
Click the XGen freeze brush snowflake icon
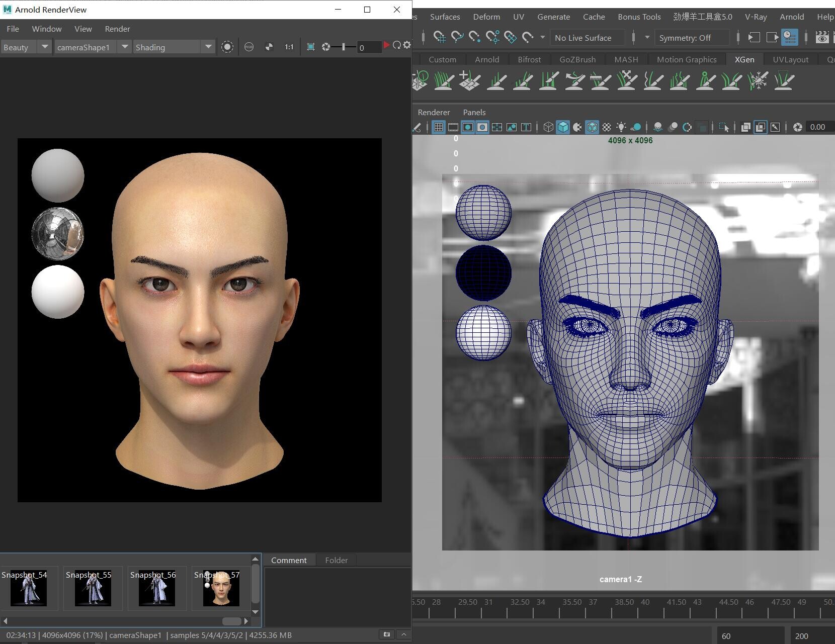click(x=758, y=80)
